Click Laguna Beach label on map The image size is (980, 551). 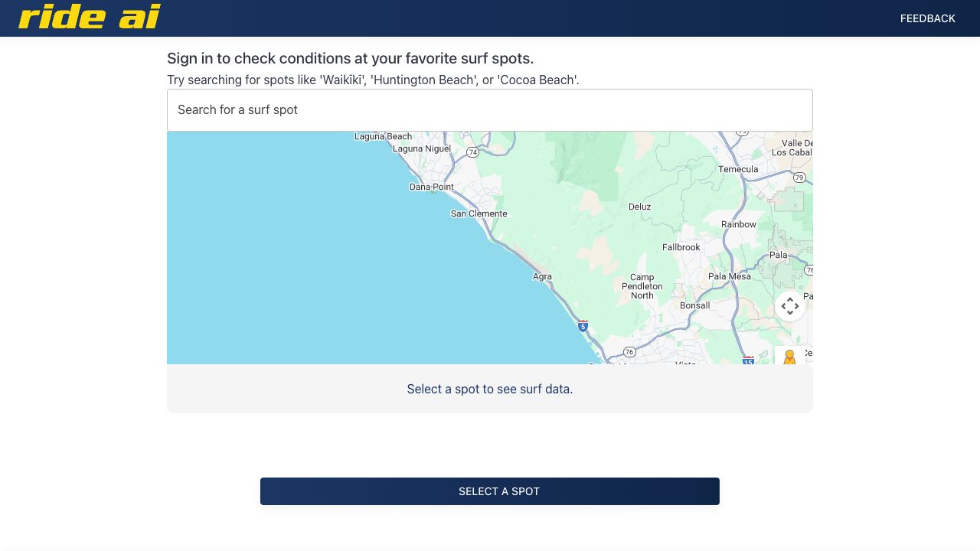(383, 136)
